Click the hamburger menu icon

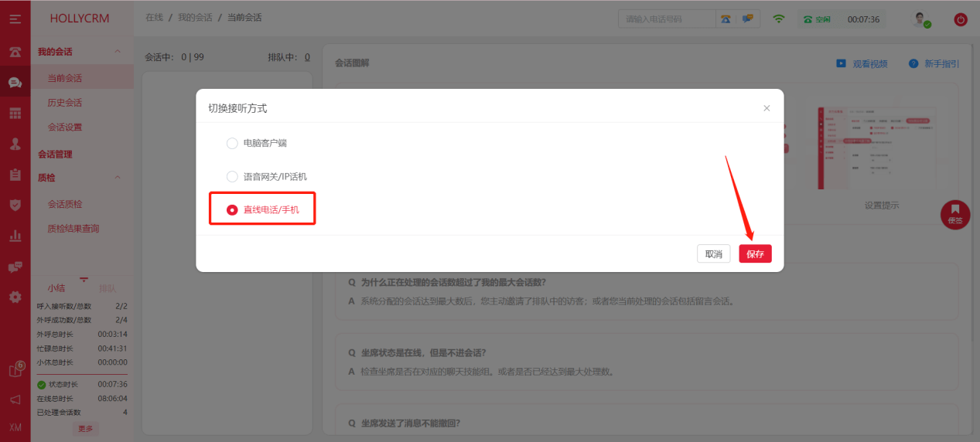point(15,19)
